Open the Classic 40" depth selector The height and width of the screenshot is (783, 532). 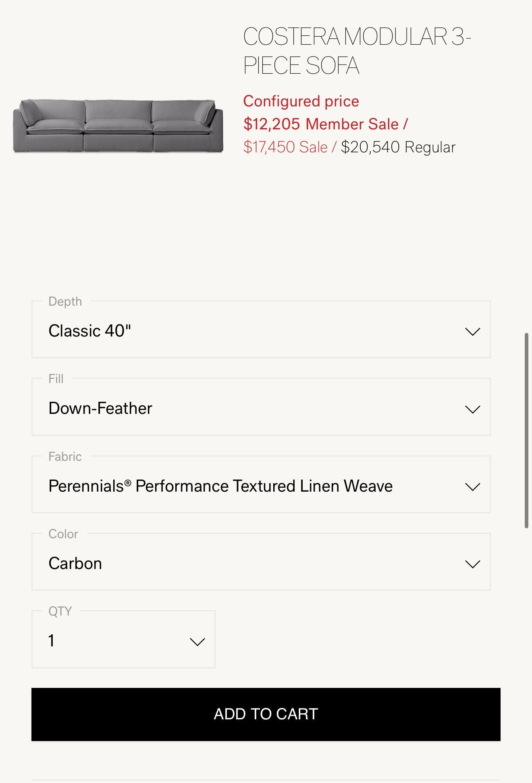pyautogui.click(x=89, y=331)
